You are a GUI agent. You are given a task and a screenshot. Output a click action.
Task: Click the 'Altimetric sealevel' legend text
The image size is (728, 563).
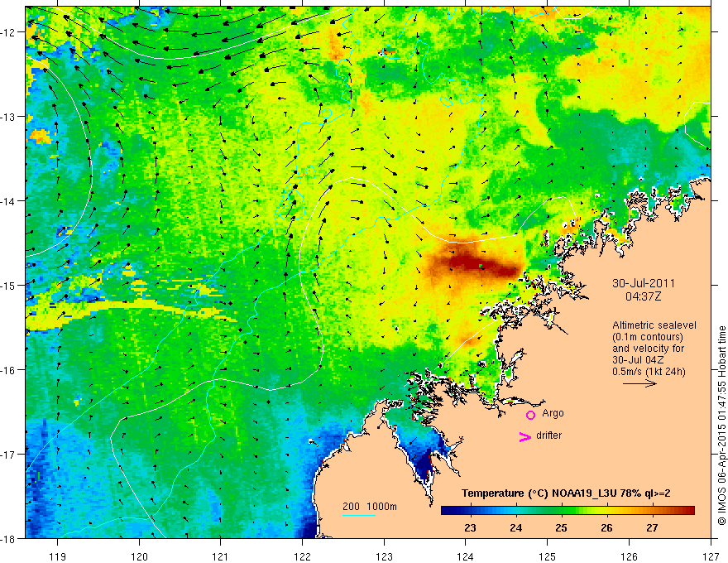[654, 325]
